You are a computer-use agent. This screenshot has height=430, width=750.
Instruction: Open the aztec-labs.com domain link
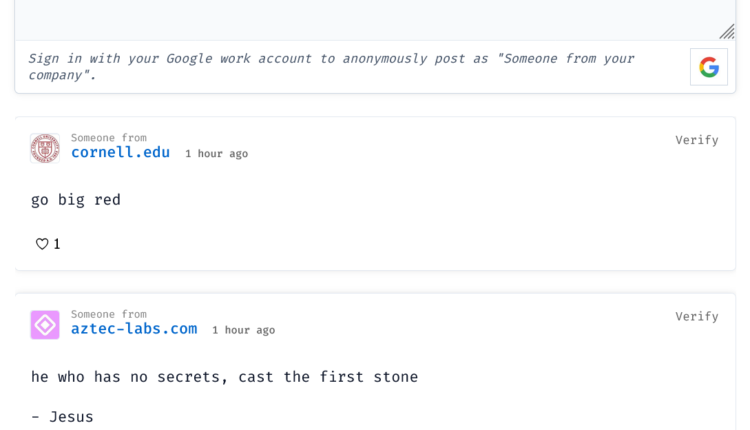134,329
